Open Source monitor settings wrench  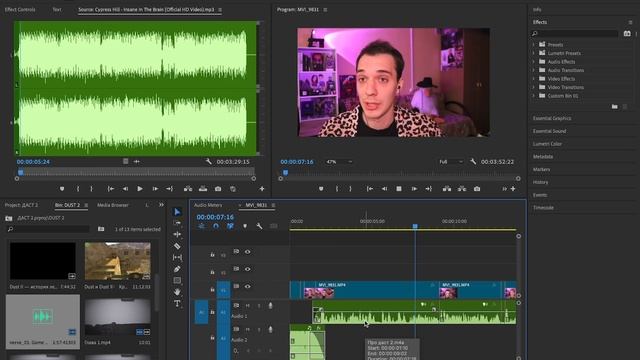click(x=209, y=162)
